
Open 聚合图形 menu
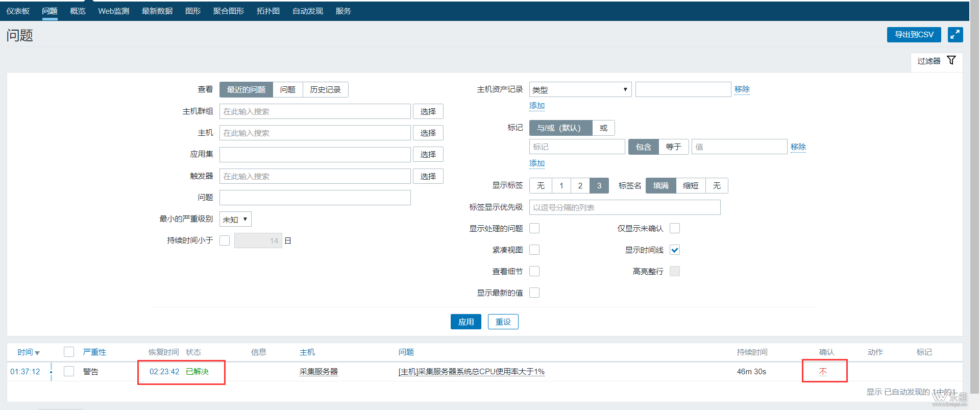tap(228, 11)
